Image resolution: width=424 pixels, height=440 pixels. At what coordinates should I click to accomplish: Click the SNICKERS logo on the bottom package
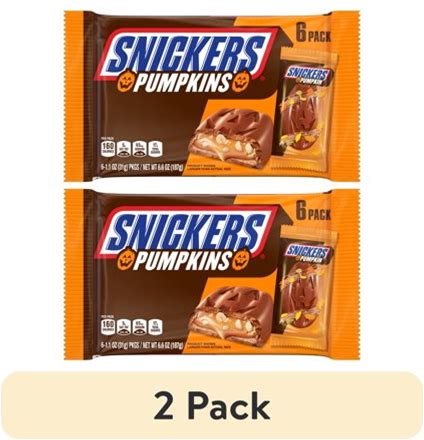pos(187,231)
